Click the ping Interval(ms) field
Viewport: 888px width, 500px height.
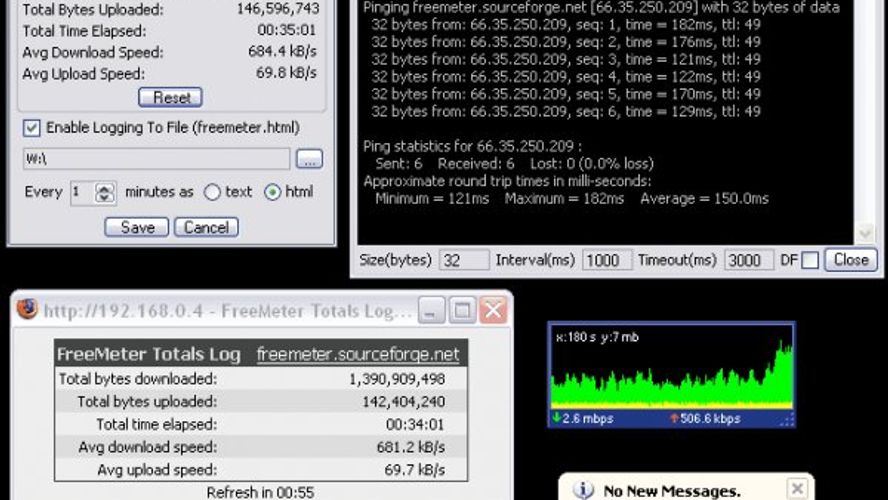[x=607, y=260]
